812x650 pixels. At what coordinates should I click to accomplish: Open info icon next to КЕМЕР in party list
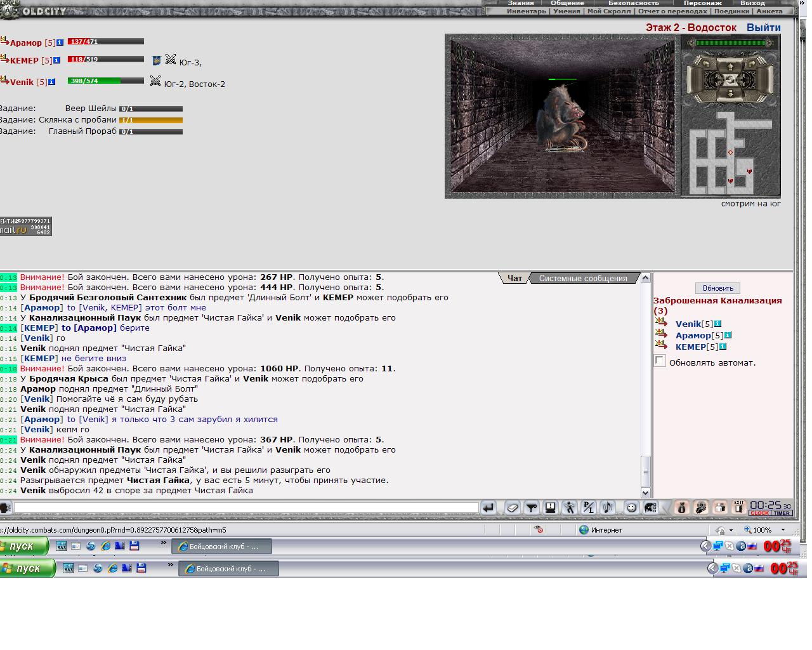[x=57, y=60]
